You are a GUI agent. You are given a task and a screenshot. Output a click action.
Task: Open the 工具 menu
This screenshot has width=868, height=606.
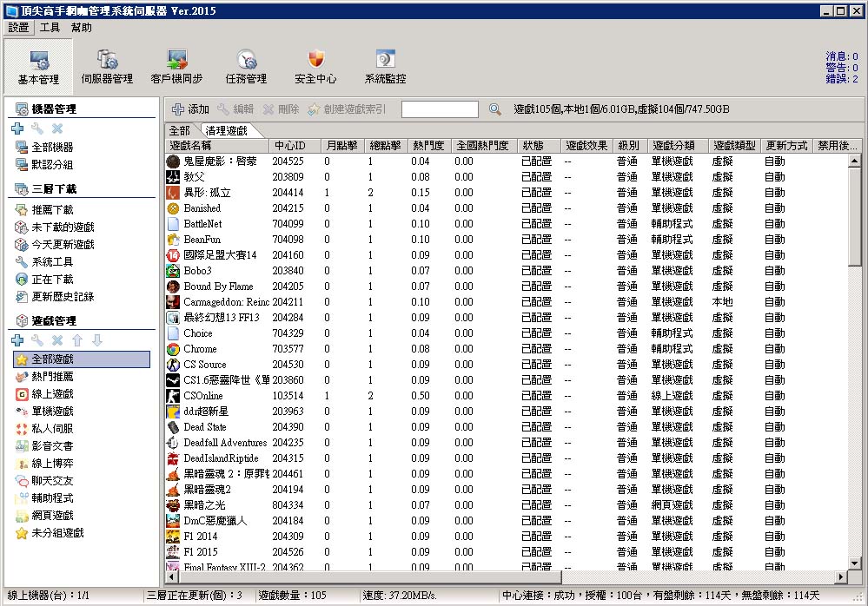pos(50,27)
